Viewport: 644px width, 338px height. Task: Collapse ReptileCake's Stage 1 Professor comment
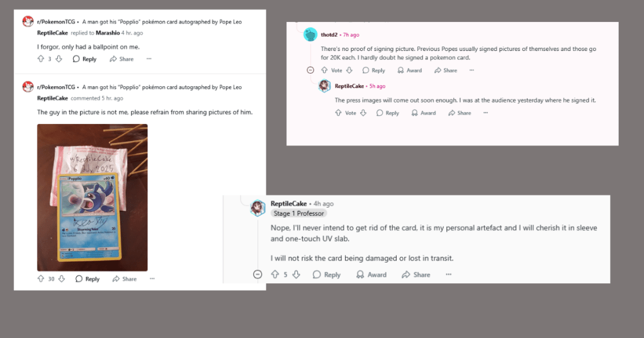click(x=257, y=274)
